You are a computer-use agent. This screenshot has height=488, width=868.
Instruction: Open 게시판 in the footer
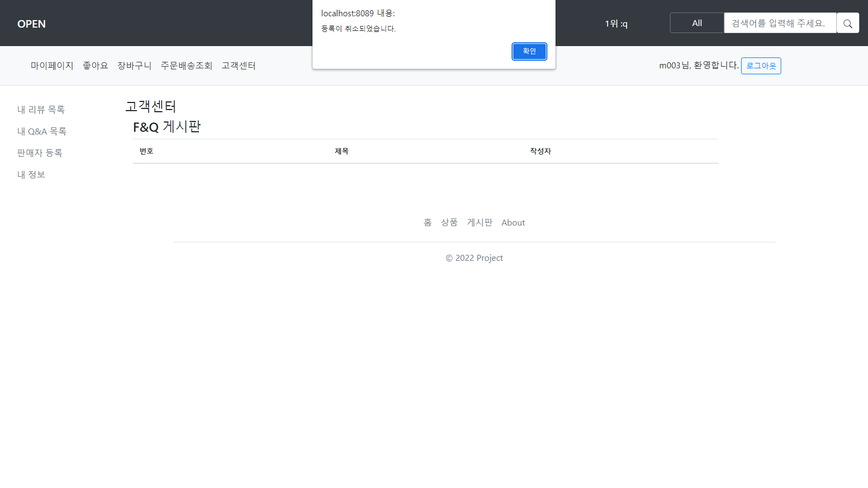pyautogui.click(x=479, y=222)
